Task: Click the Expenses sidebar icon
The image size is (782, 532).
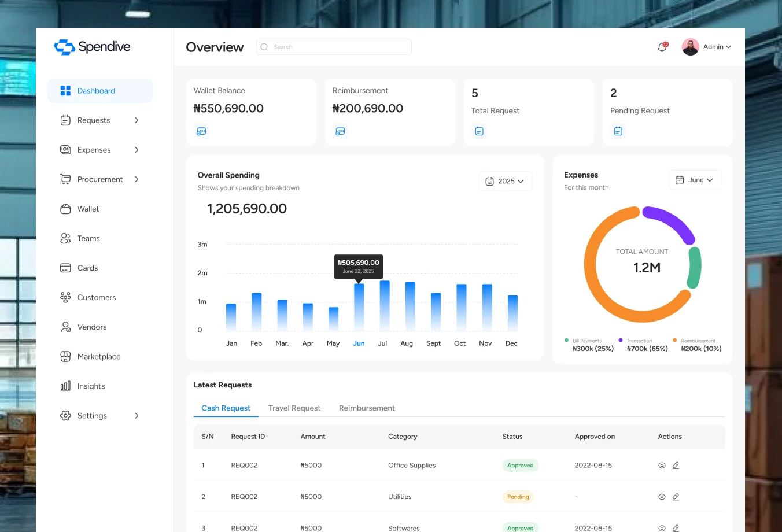Action: point(65,150)
